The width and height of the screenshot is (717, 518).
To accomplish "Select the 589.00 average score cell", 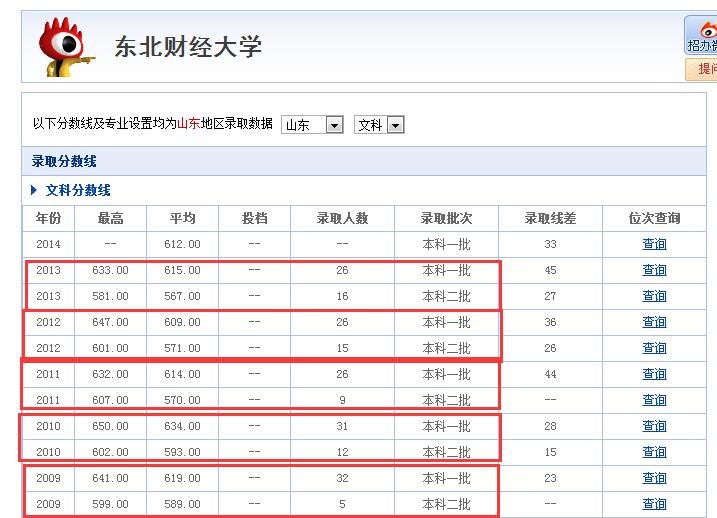I will click(182, 504).
